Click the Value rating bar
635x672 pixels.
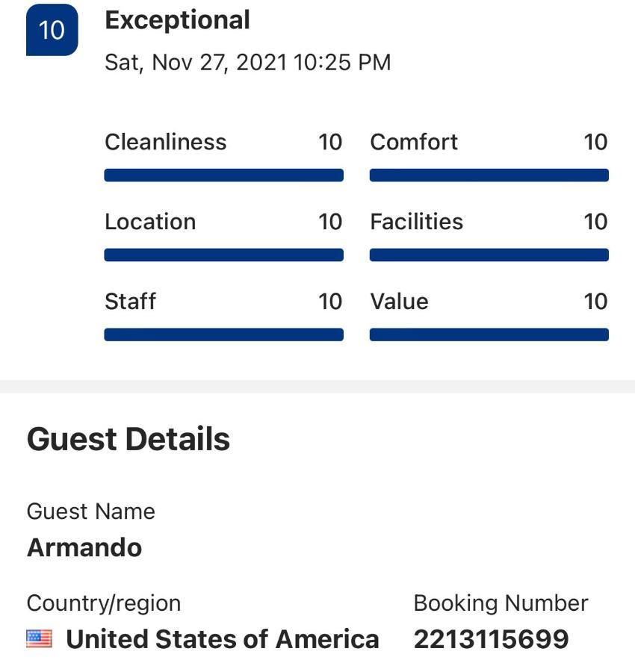(489, 335)
